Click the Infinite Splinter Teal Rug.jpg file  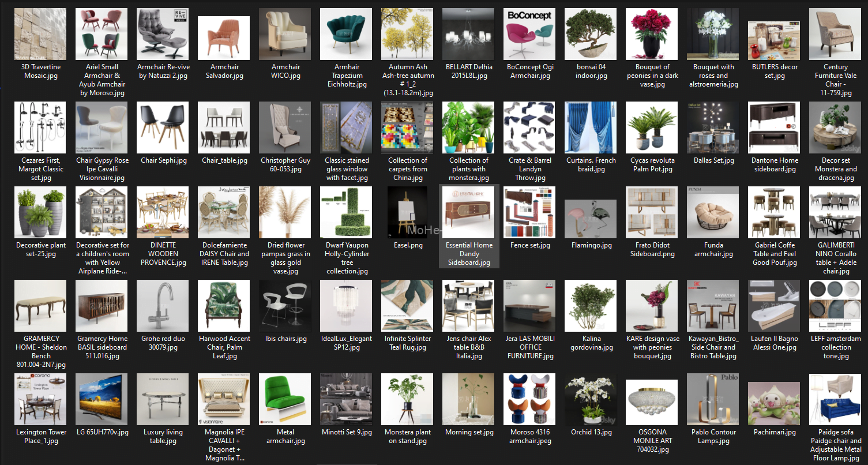pyautogui.click(x=407, y=306)
